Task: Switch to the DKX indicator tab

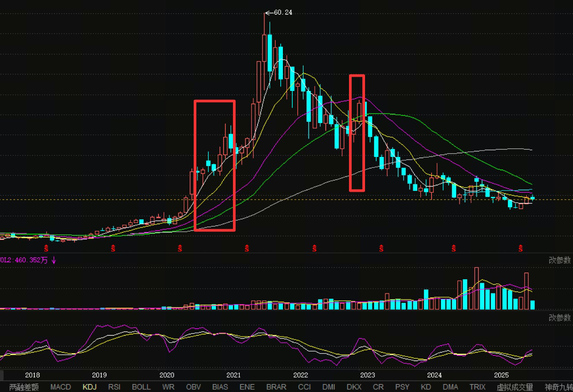Action: pyautogui.click(x=354, y=387)
